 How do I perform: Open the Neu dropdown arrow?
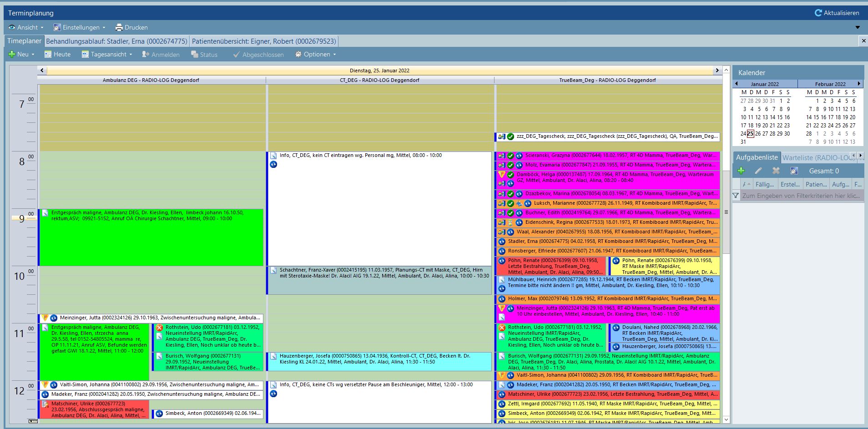point(34,54)
